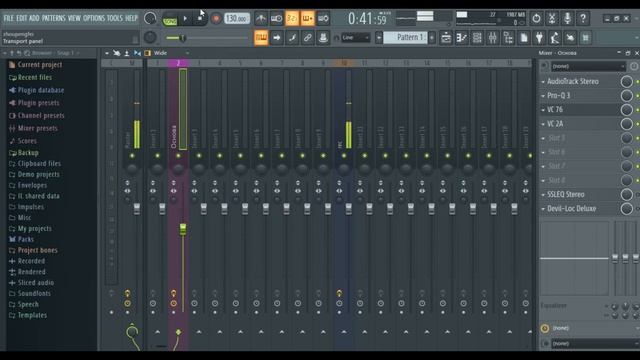Image resolution: width=640 pixels, height=360 pixels.
Task: Toggle the 3-2-1 countdown before recording
Action: [x=292, y=18]
